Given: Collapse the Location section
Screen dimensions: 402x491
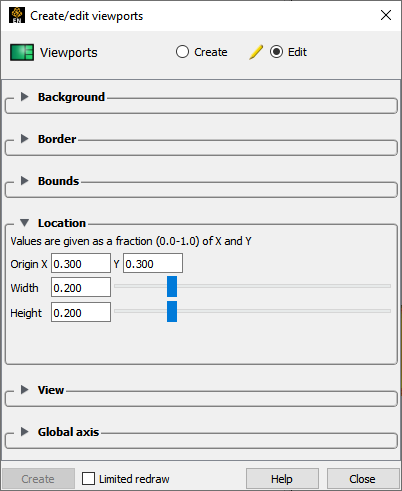Looking at the screenshot, I should [24, 223].
